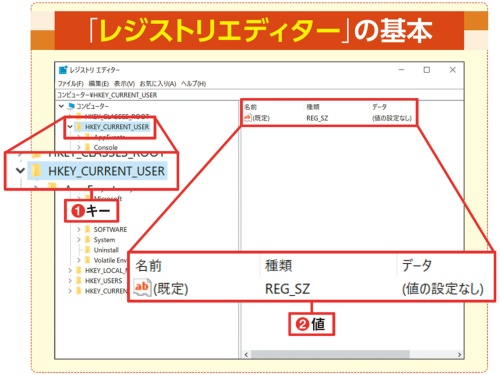
Task: Open the 表示(V) menu
Action: [x=124, y=84]
